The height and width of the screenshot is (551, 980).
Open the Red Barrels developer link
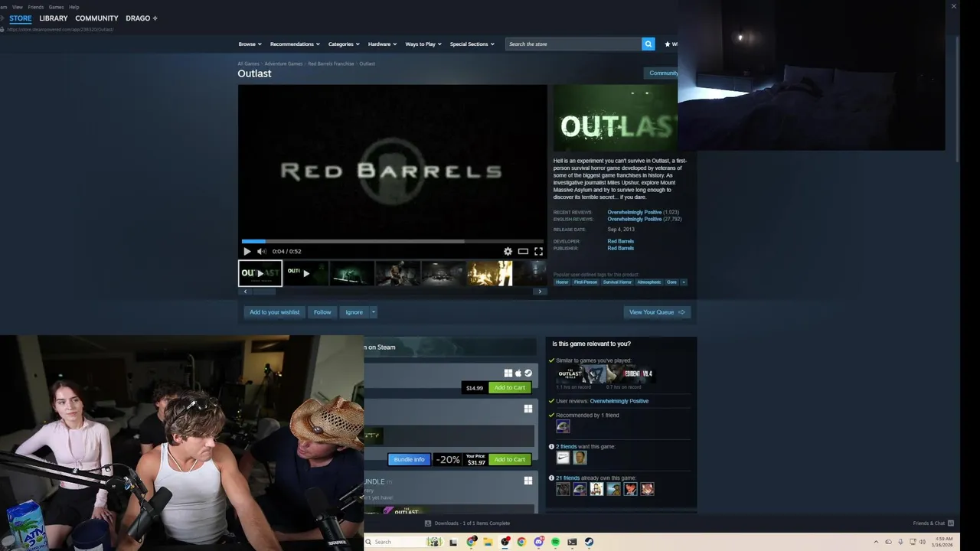620,241
